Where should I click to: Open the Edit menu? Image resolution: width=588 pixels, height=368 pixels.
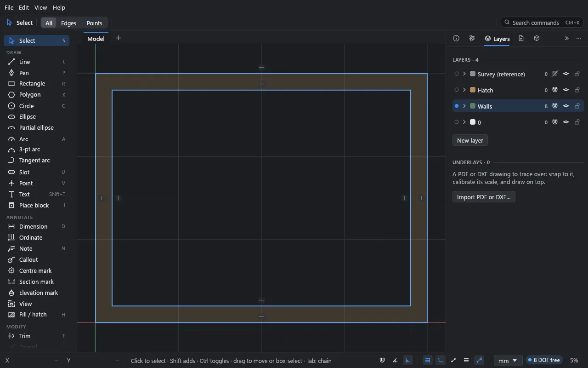tap(24, 7)
